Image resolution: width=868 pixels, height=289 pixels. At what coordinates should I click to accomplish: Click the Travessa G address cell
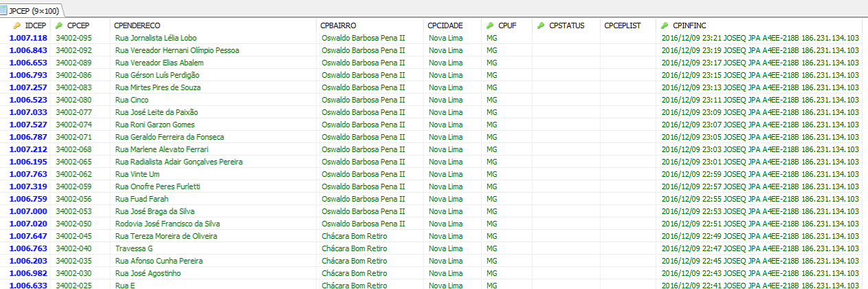point(134,248)
